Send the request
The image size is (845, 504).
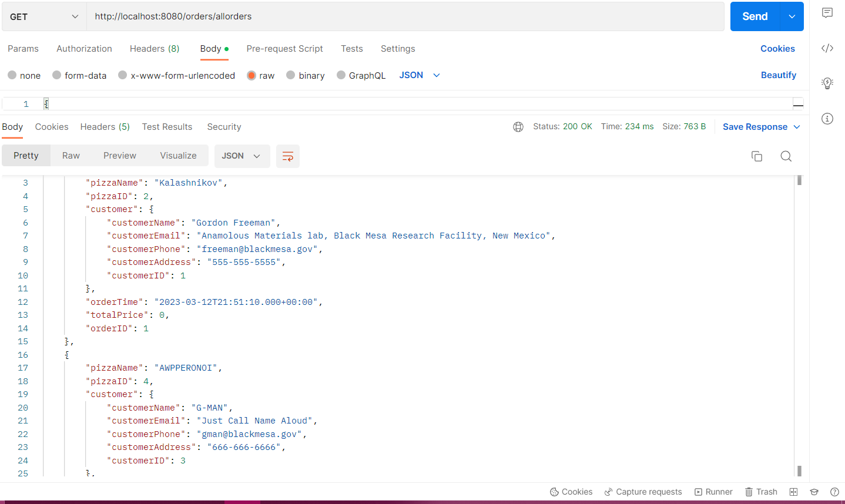pos(754,16)
